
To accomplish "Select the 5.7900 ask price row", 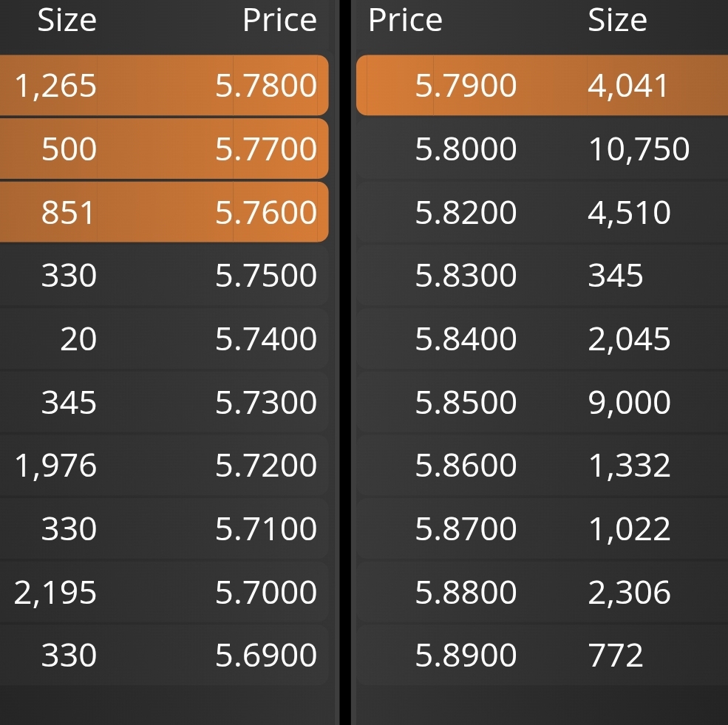I will (542, 86).
